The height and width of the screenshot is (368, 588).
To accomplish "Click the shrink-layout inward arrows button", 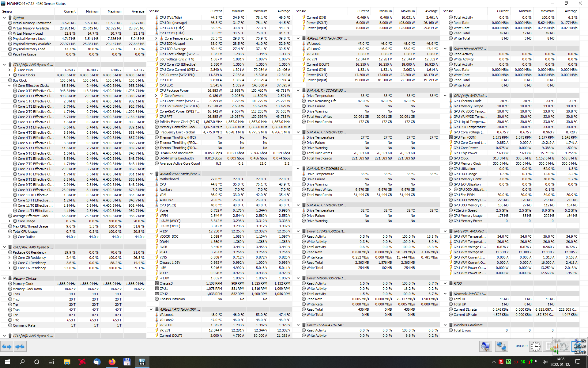I will (20, 347).
